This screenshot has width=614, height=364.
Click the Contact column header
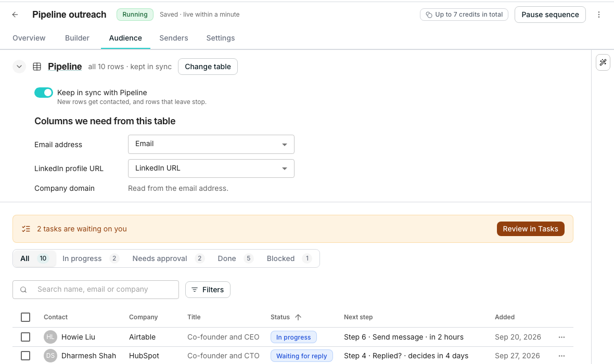point(56,317)
